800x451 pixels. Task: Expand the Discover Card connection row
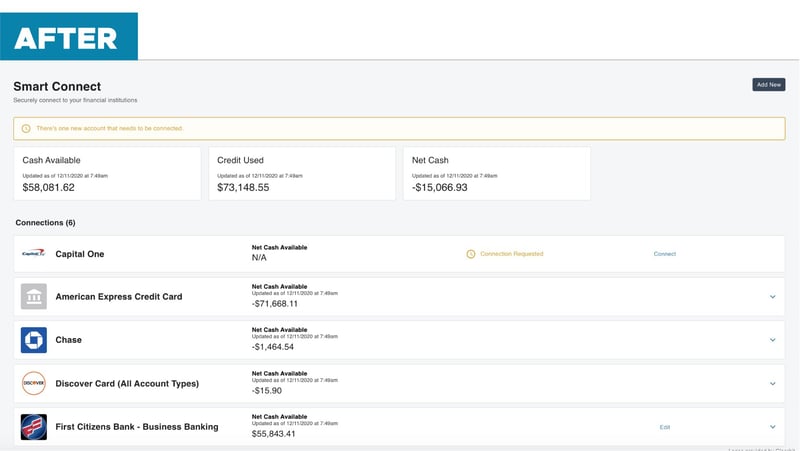click(x=772, y=384)
